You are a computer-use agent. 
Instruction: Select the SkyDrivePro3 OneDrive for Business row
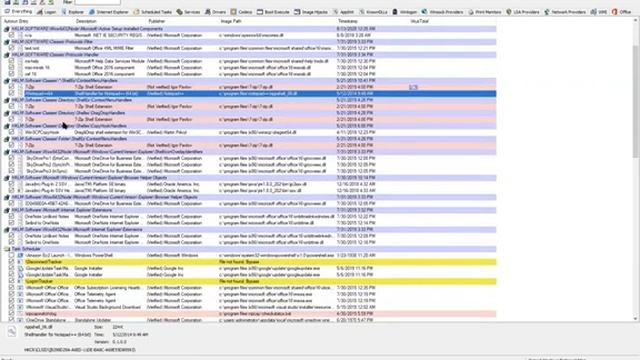tap(250, 171)
